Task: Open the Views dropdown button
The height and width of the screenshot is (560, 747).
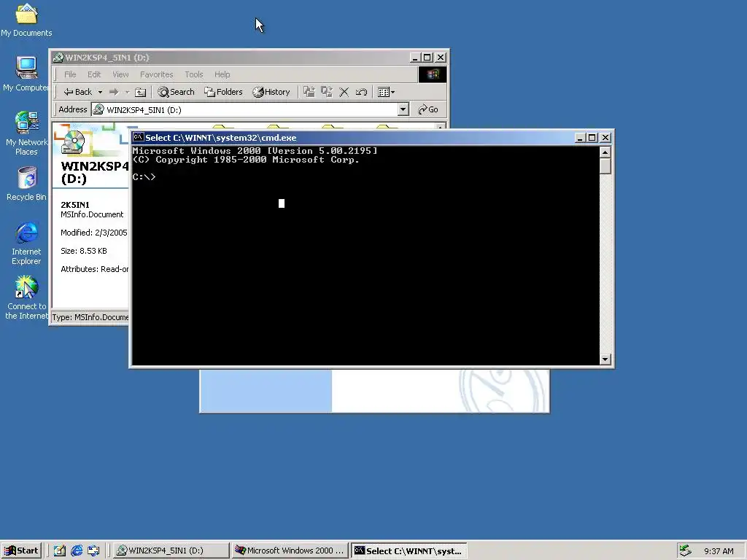Action: [386, 92]
